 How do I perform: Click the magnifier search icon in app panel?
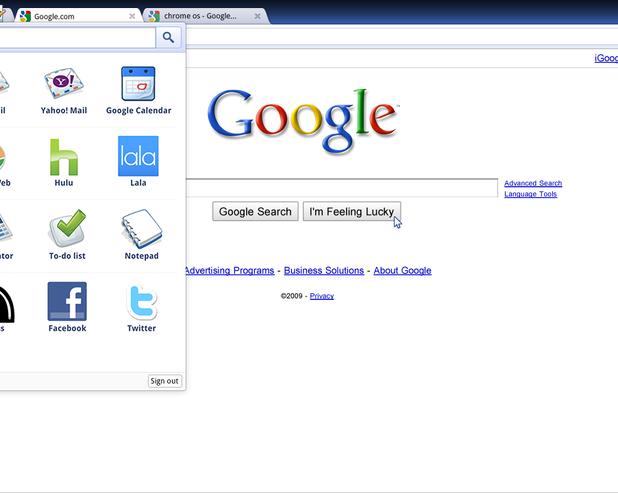pyautogui.click(x=168, y=37)
